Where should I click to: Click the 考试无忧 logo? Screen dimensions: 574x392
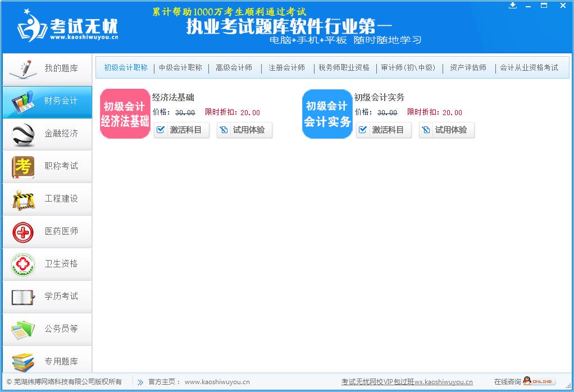click(68, 26)
